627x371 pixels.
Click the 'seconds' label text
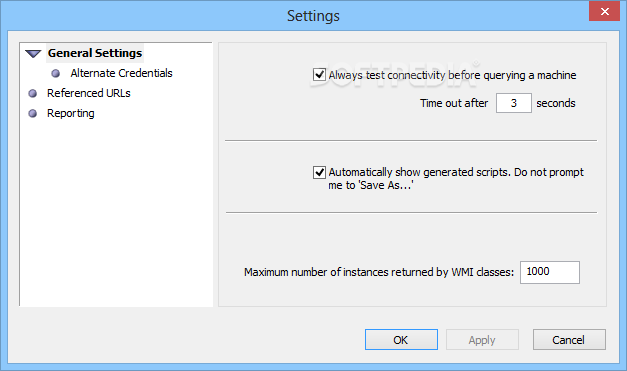pos(556,103)
